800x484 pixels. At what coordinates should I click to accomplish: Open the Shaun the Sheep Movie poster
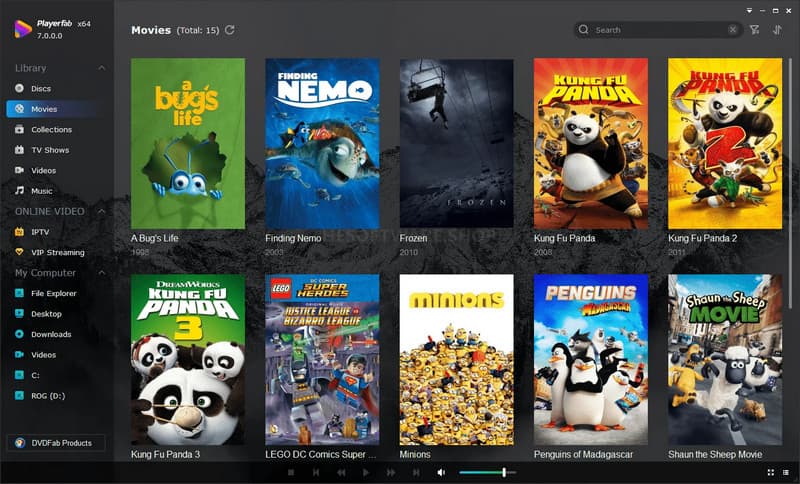725,360
